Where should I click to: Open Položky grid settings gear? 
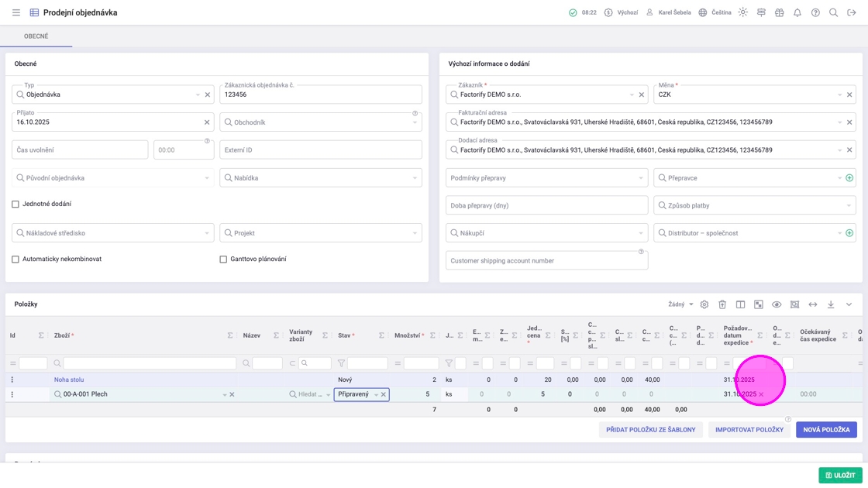pos(704,304)
